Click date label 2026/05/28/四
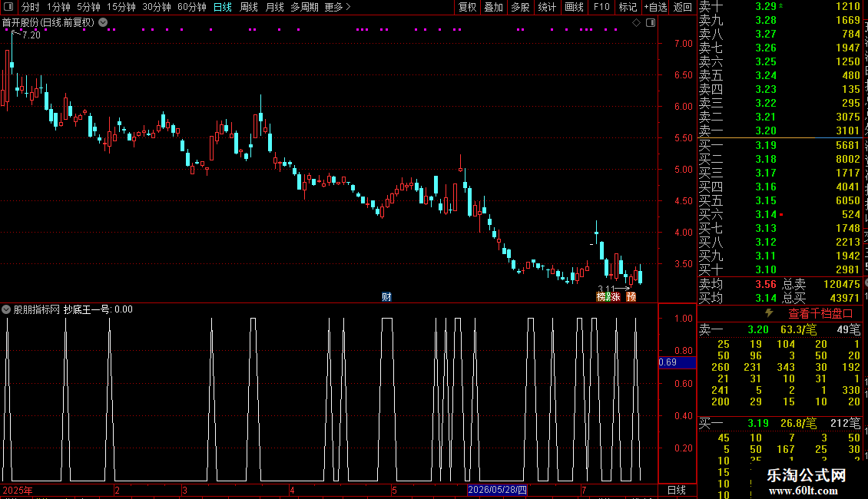This screenshot has height=499, width=868. 497,490
